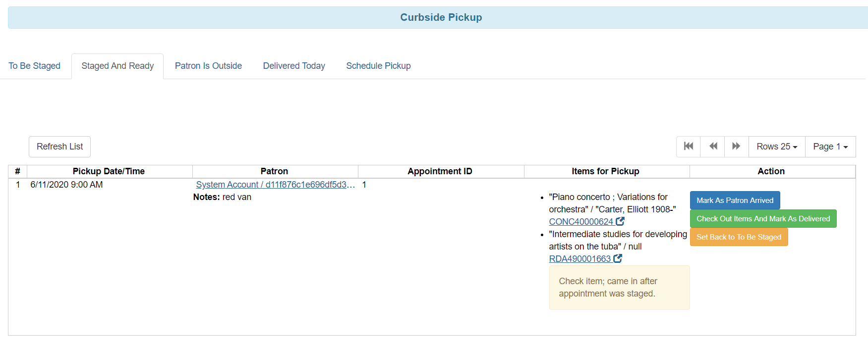The width and height of the screenshot is (868, 349).
Task: Open the Patron Is Outside tab
Action: [208, 66]
